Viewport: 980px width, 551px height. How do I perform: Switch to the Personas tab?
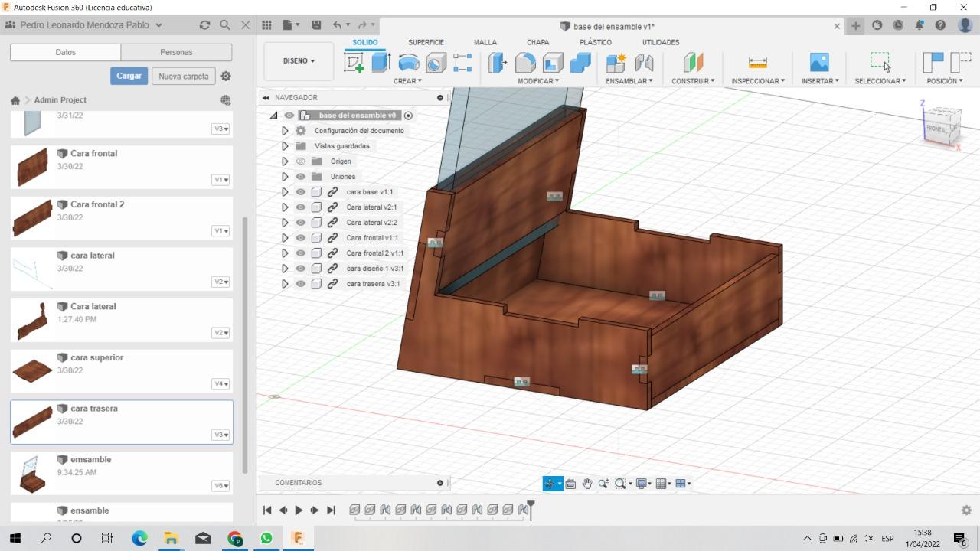tap(176, 52)
